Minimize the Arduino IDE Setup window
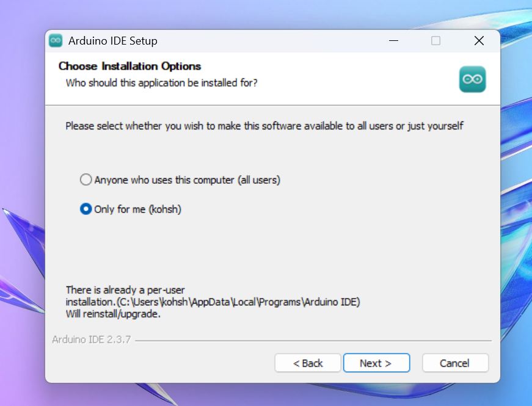Viewport: 532px width, 406px height. (x=393, y=41)
